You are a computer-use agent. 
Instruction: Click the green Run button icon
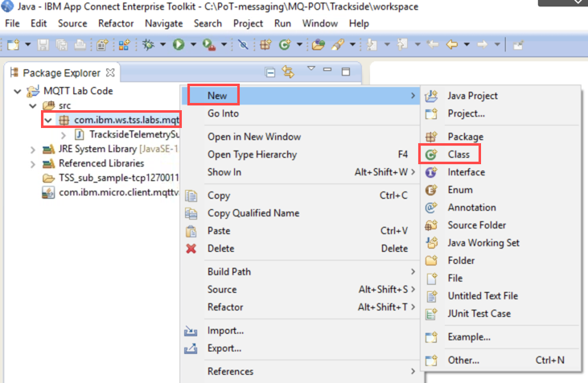[179, 45]
